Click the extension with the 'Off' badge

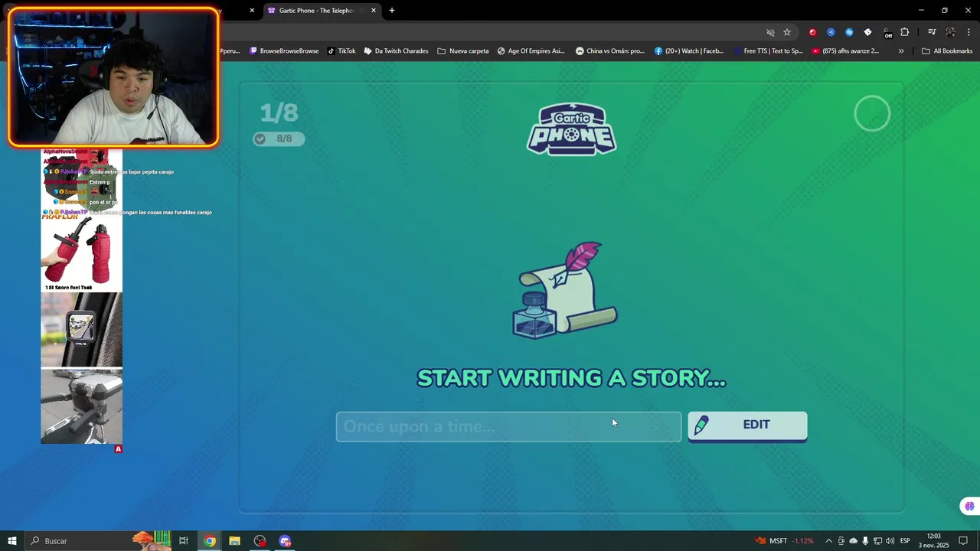[x=887, y=32]
